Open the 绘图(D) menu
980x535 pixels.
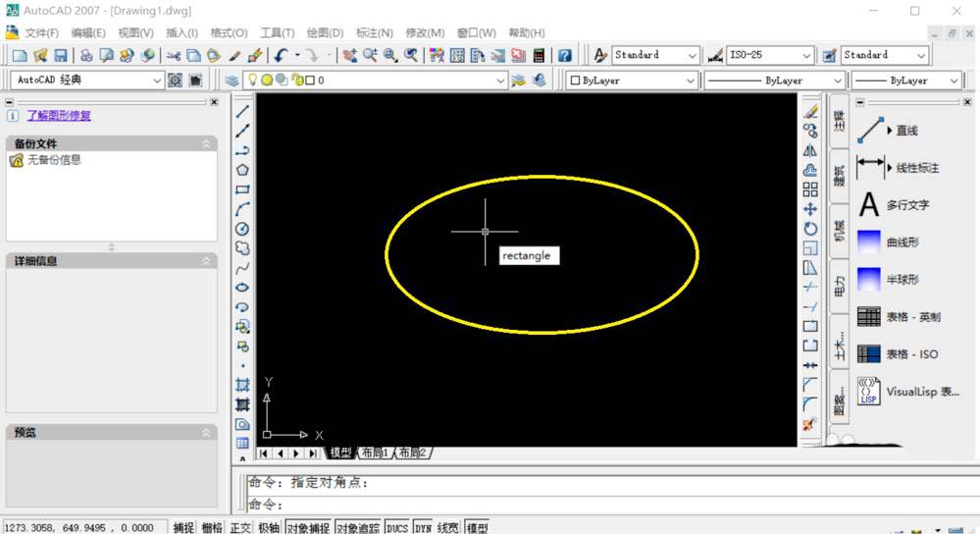pos(325,32)
